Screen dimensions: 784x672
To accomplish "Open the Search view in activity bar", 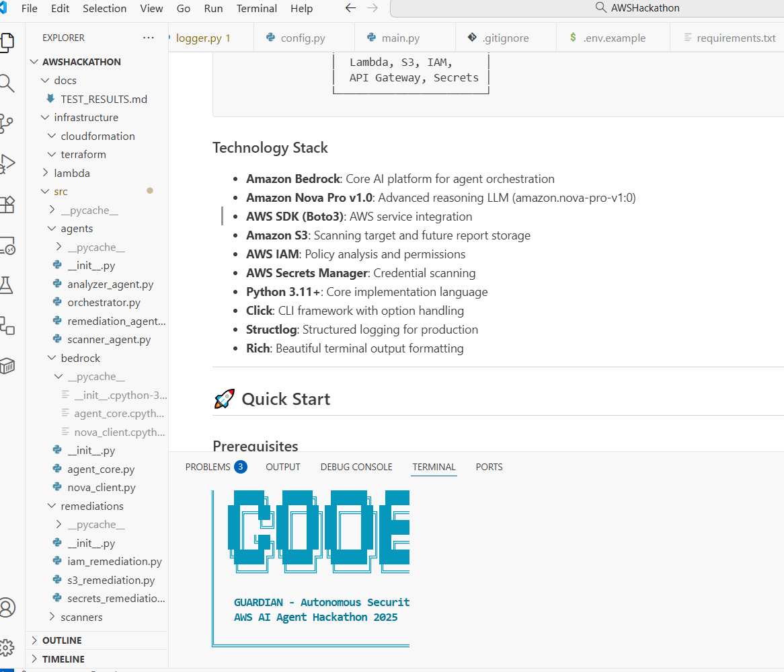I will (7, 83).
